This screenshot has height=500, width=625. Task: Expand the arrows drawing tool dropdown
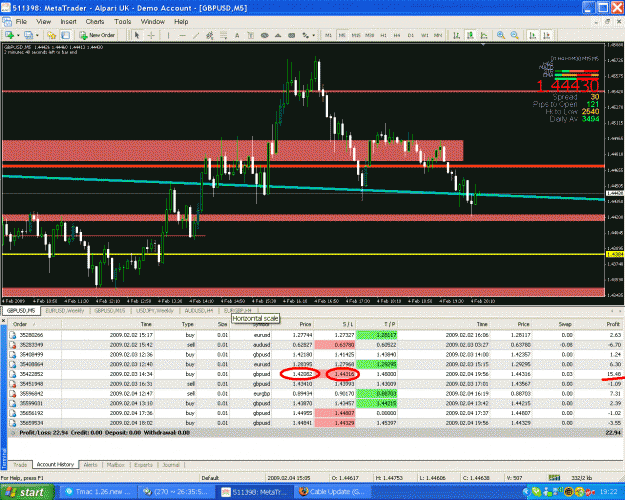point(313,35)
